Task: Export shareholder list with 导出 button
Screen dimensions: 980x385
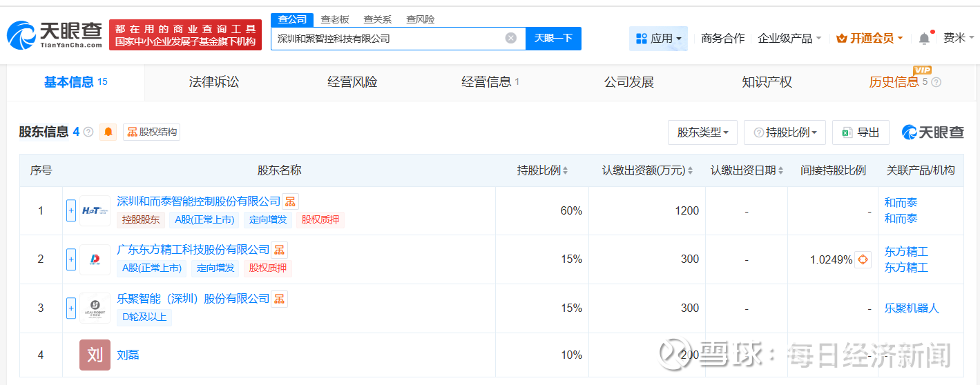Action: point(861,132)
